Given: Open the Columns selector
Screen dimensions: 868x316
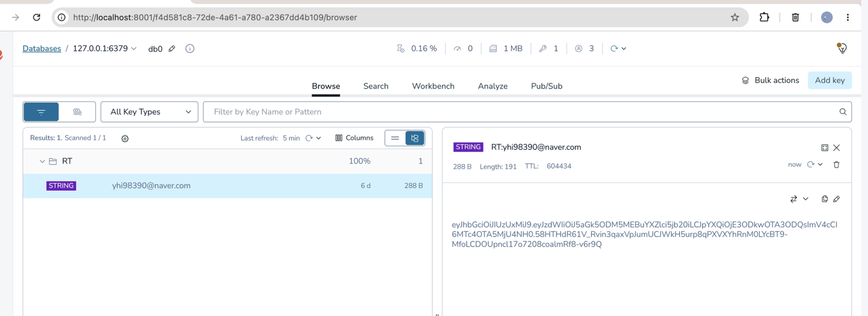Looking at the screenshot, I should [354, 138].
